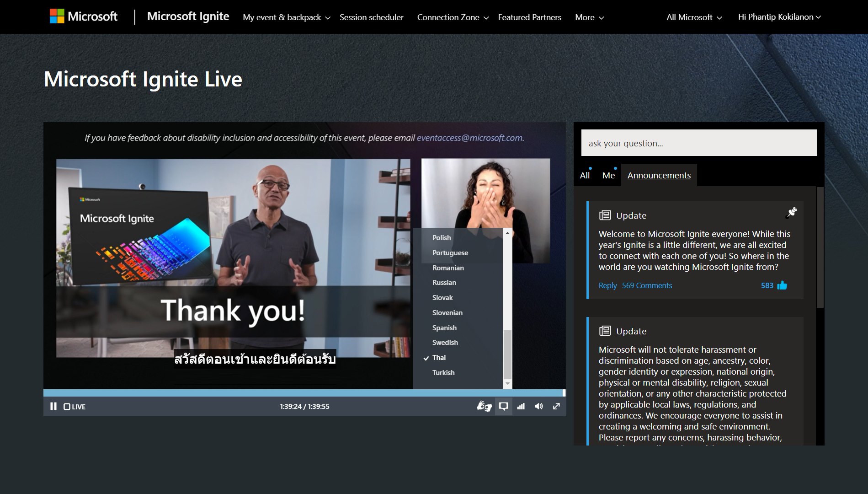Pause the live video playback
The height and width of the screenshot is (494, 868).
[x=53, y=406]
